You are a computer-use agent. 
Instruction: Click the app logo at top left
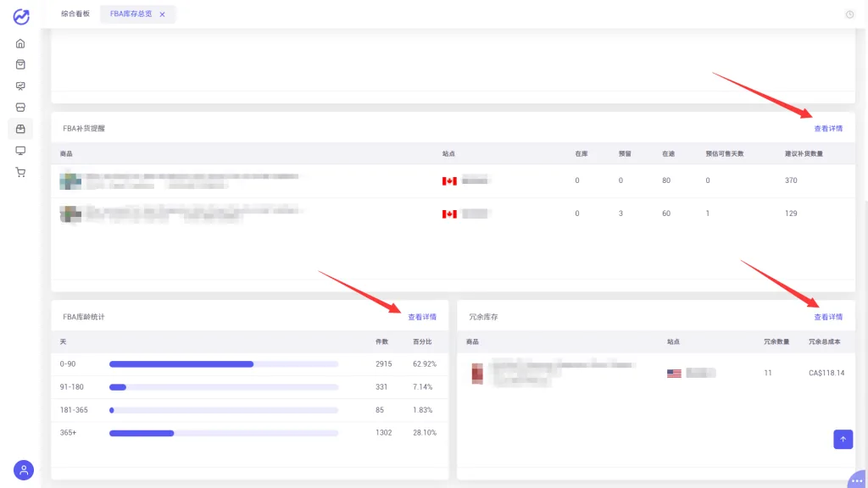pos(21,17)
